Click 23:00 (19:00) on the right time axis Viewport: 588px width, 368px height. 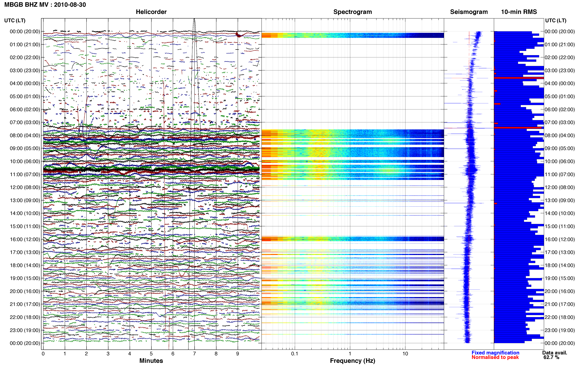pos(560,330)
